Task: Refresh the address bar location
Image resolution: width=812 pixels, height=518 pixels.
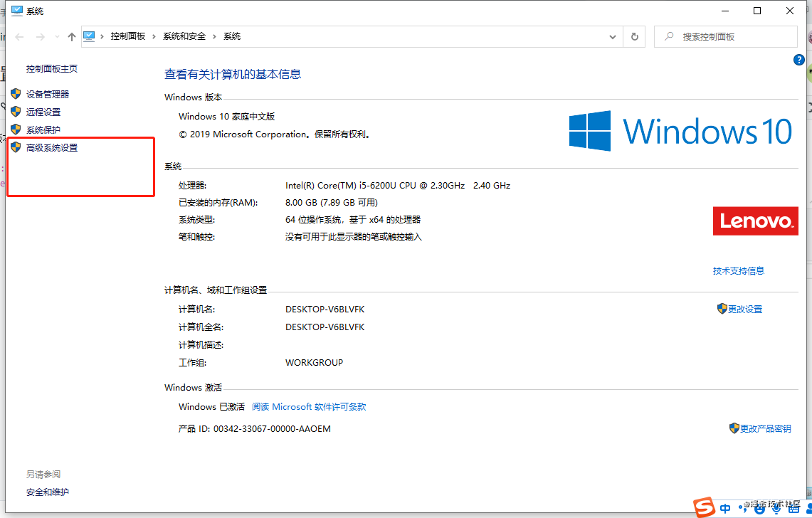Action: tap(634, 37)
